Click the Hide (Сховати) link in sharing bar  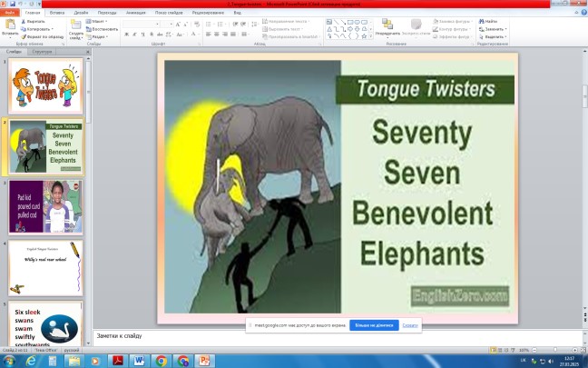(410, 324)
